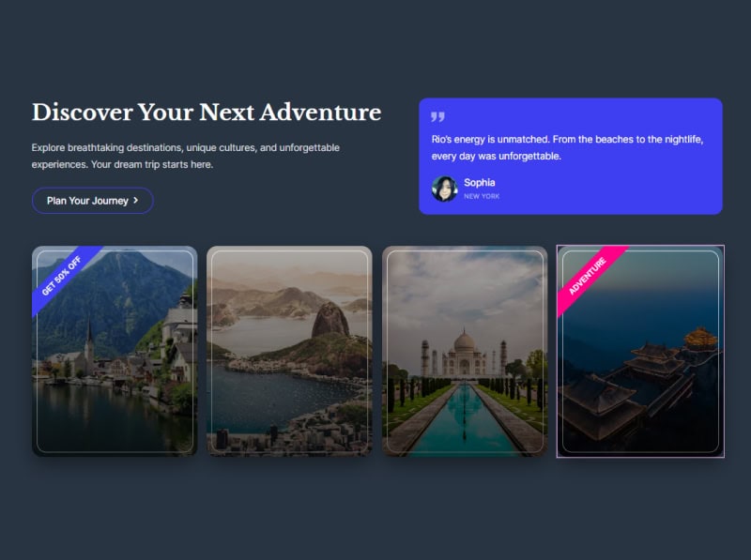Image resolution: width=751 pixels, height=560 pixels.
Task: Click the GET 50% OFF ribbon
Action: click(62, 275)
